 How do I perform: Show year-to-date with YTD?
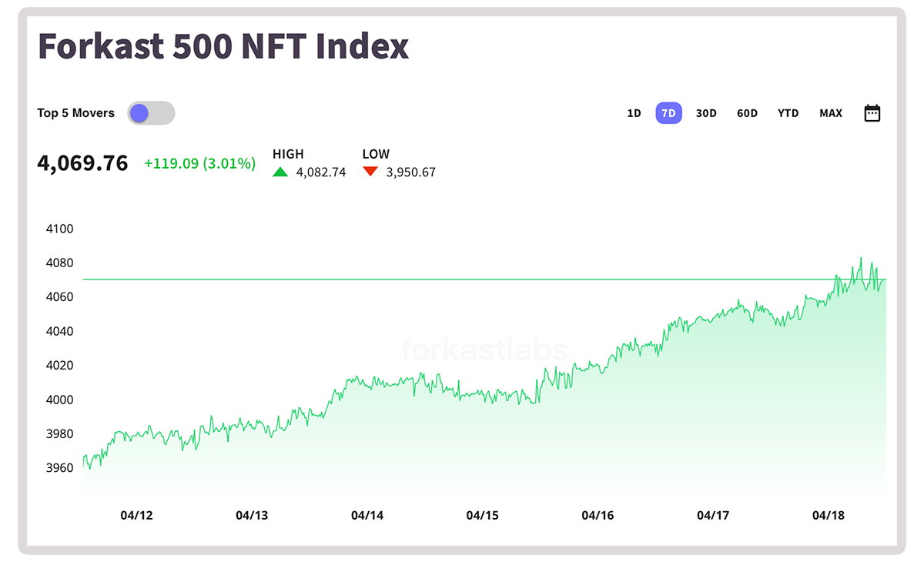coord(788,113)
